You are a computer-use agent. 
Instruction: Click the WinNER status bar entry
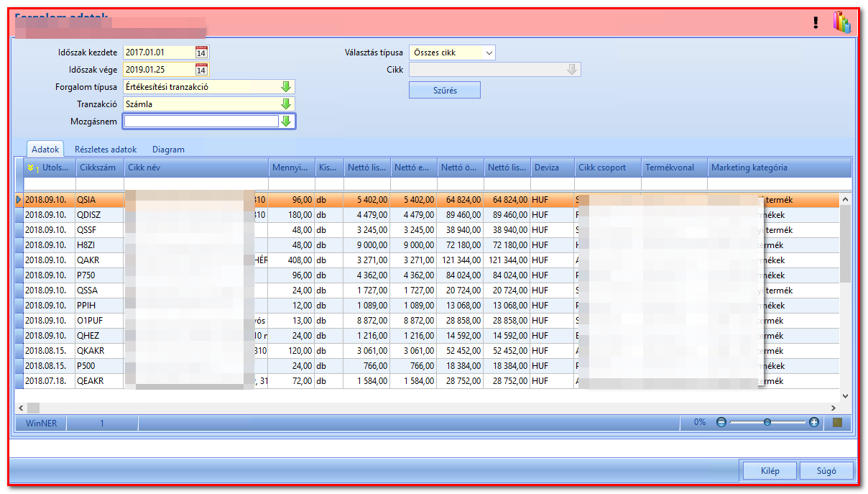tap(41, 423)
